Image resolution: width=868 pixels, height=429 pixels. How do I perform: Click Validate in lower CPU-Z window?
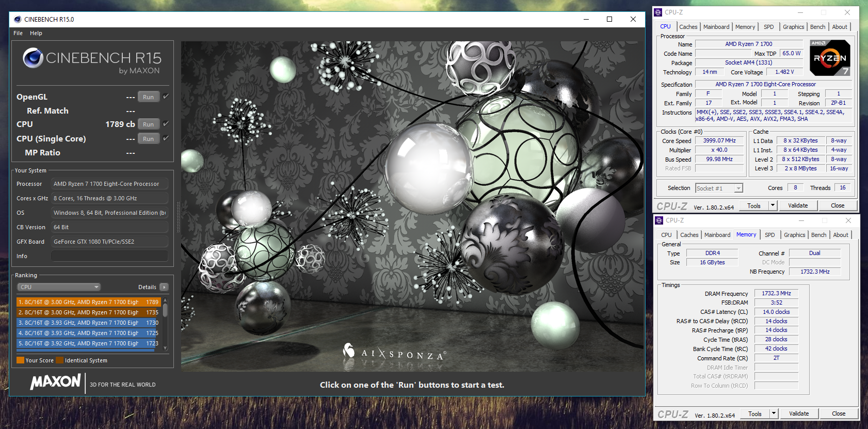[x=799, y=414]
